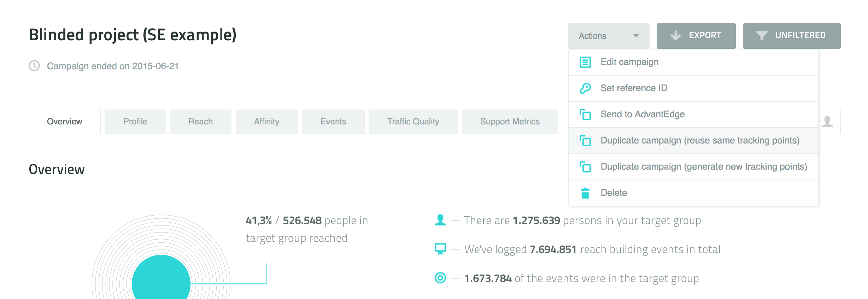Click the trash can Delete icon
868x299 pixels.
(585, 193)
